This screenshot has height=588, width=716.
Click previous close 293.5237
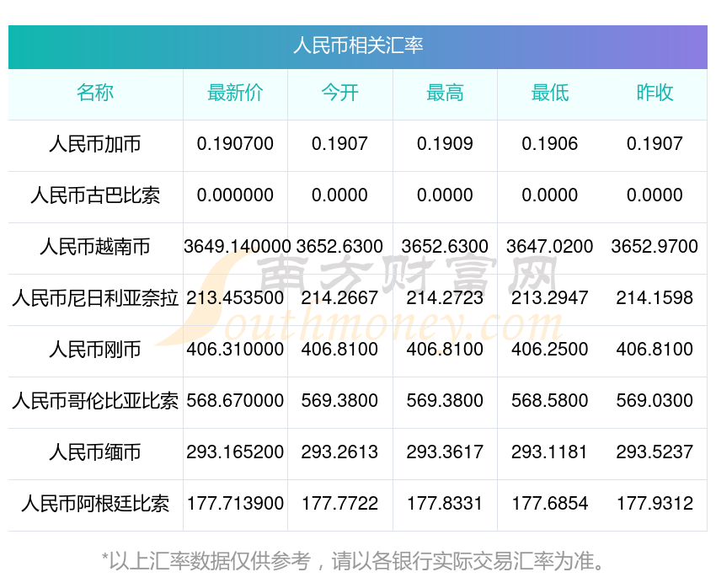tap(655, 452)
